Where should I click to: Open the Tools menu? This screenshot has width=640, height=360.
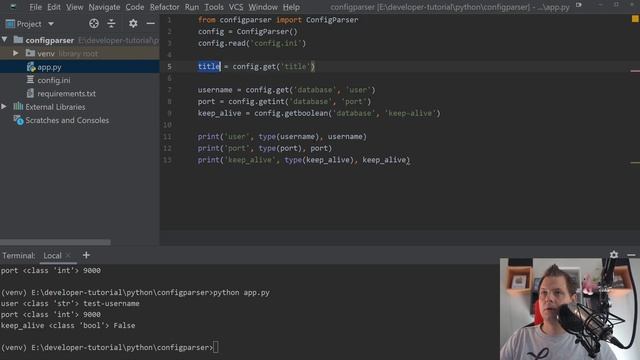[214, 7]
